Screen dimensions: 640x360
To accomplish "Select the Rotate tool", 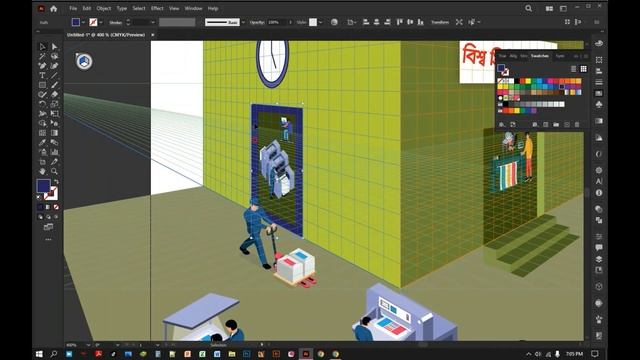I will click(42, 104).
